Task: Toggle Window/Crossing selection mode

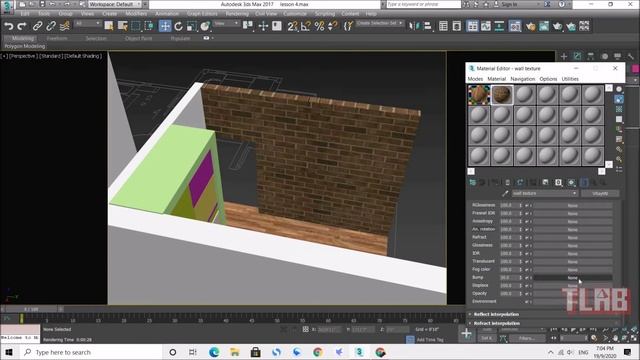Action: tap(149, 26)
